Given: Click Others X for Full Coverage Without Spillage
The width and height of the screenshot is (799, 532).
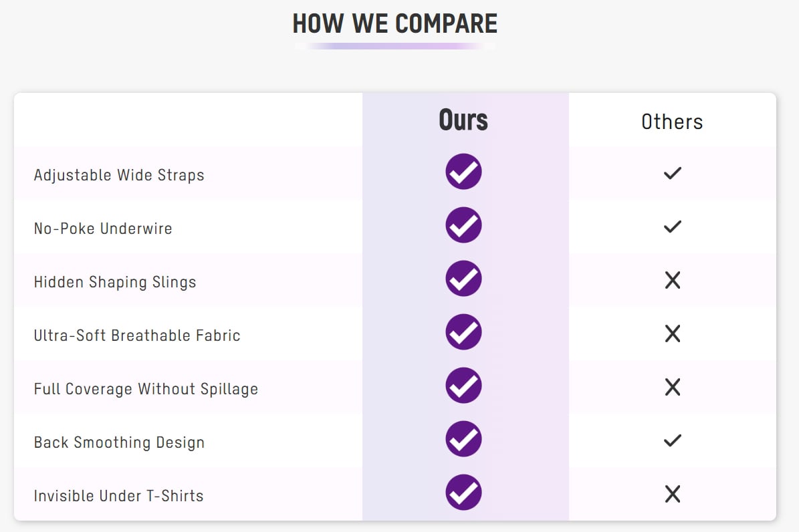Looking at the screenshot, I should (672, 387).
